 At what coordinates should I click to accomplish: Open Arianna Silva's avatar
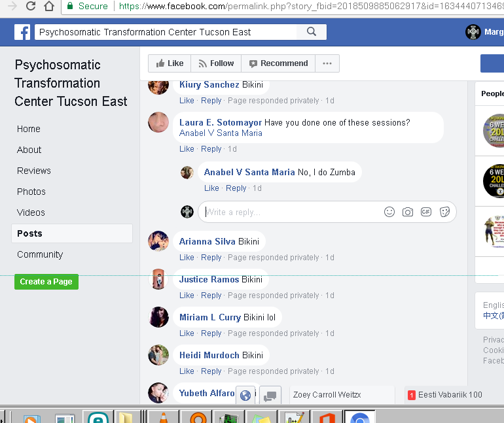click(x=158, y=241)
